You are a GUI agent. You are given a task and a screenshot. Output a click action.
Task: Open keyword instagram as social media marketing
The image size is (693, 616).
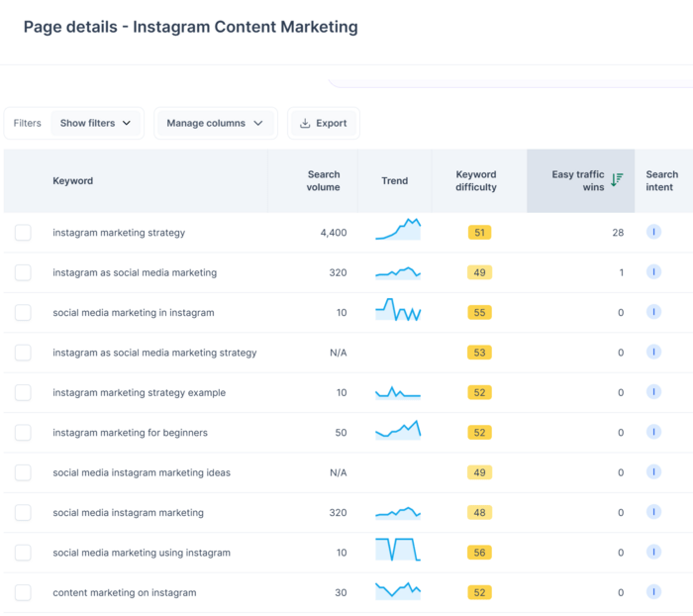tap(135, 272)
